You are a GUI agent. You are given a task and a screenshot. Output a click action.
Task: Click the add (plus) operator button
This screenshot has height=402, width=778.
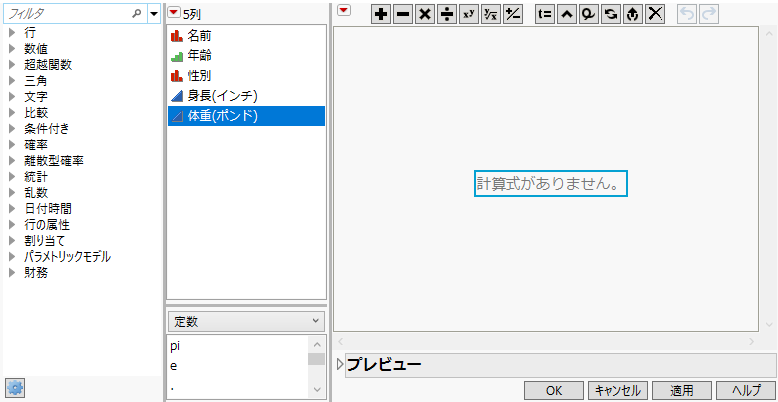381,15
